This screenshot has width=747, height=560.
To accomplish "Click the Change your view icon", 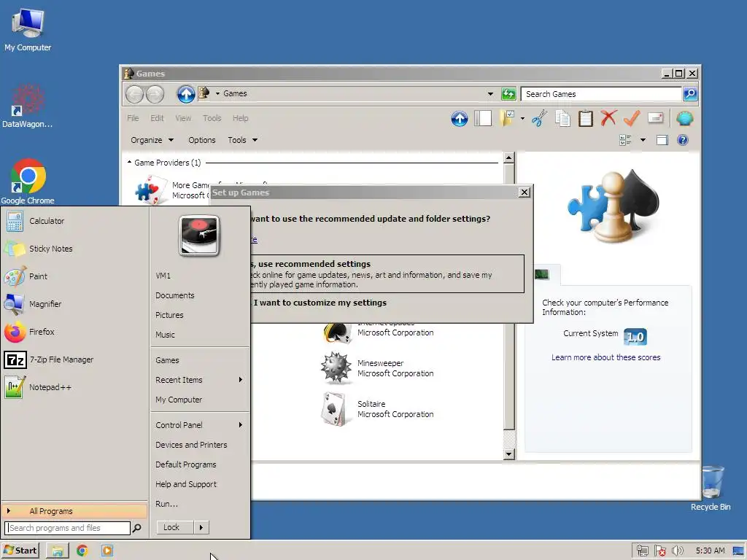I will (625, 140).
